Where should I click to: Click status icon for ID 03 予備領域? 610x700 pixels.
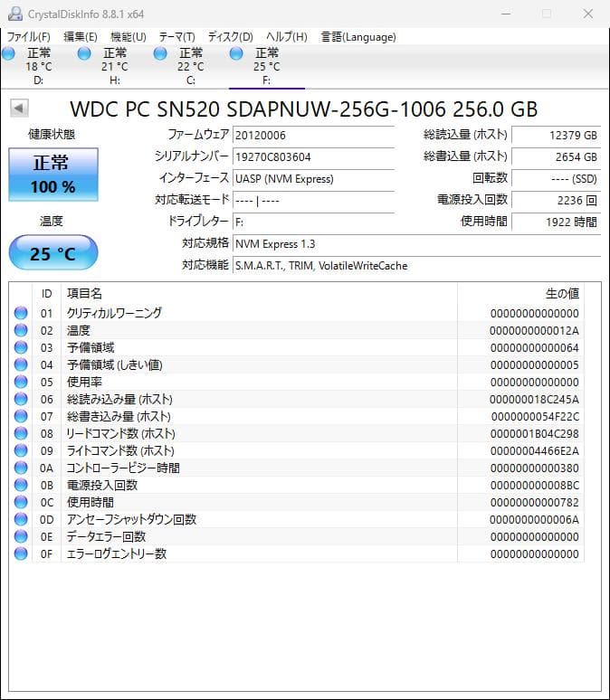click(x=21, y=347)
